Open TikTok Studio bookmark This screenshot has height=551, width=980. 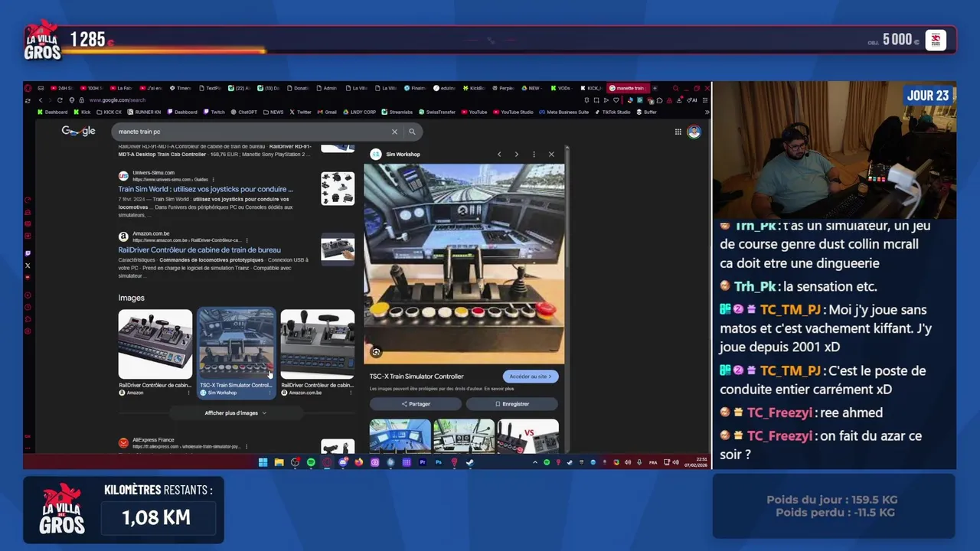pyautogui.click(x=612, y=112)
